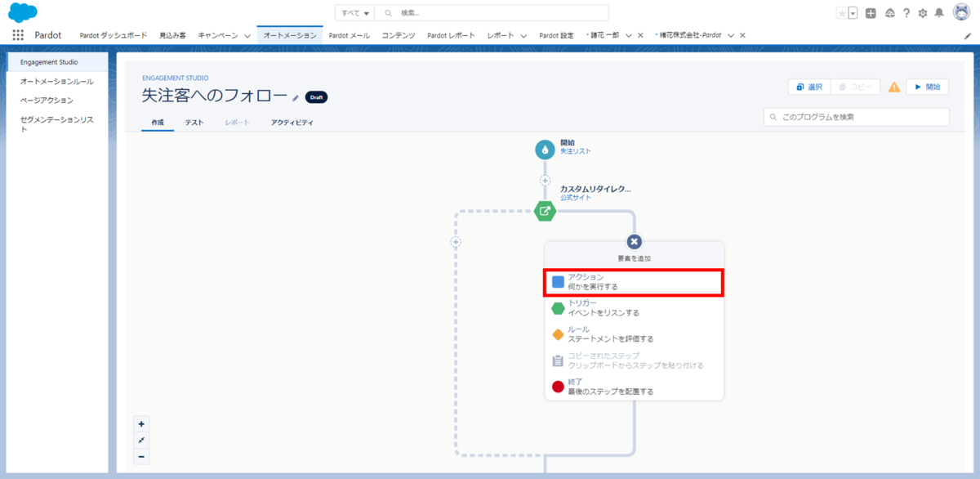Open the global actions plus icon
Screen dimensions: 980x479
click(871, 13)
